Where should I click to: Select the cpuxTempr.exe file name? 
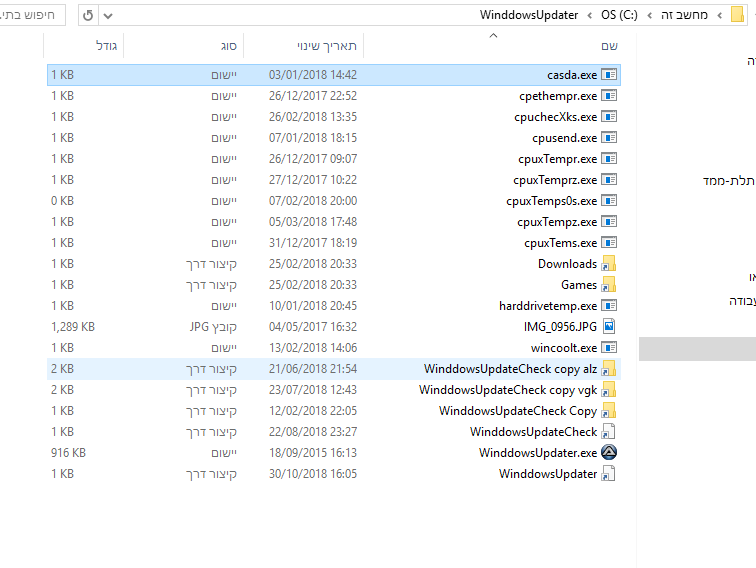557,159
